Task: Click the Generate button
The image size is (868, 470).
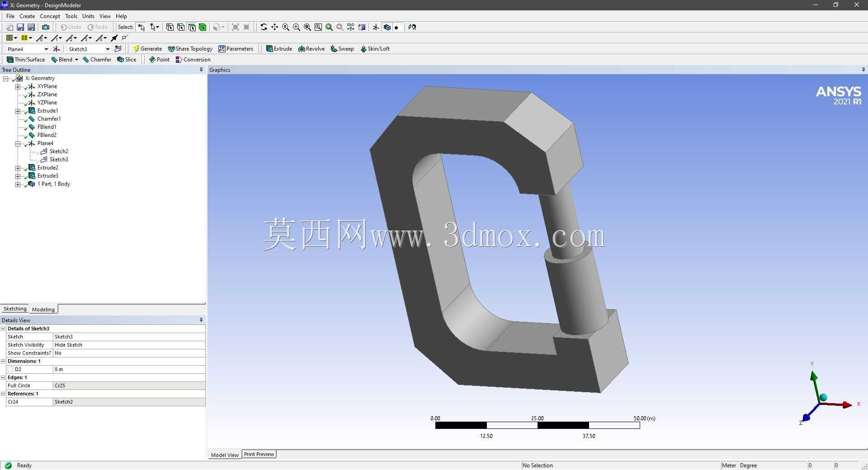Action: coord(147,49)
